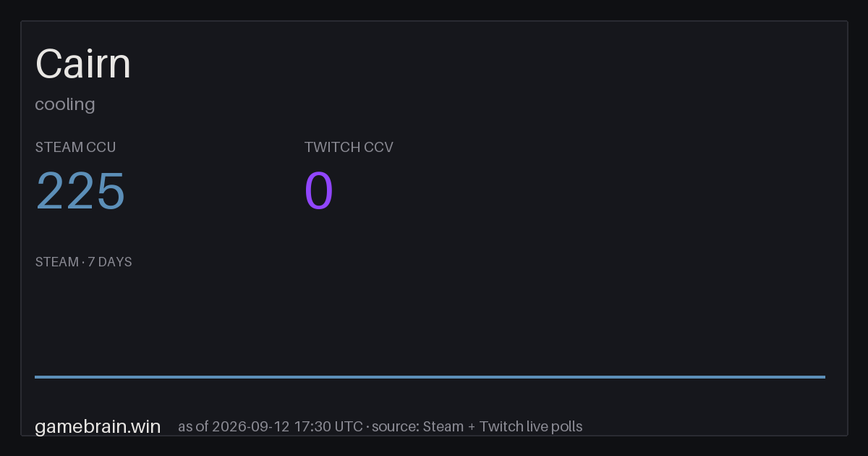Screen dimensions: 868x456
Task: Click the blue 7-day Steam sparkline
Action: tap(430, 376)
